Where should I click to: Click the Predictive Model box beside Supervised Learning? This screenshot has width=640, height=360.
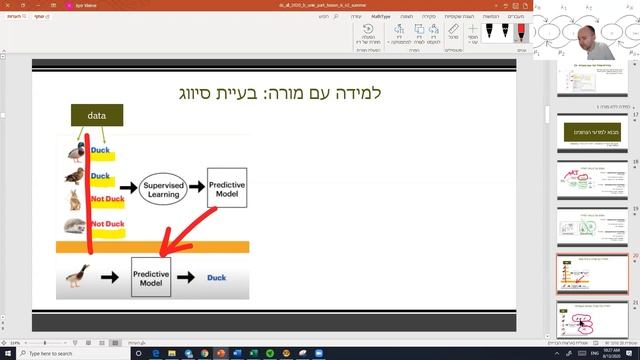pos(227,188)
